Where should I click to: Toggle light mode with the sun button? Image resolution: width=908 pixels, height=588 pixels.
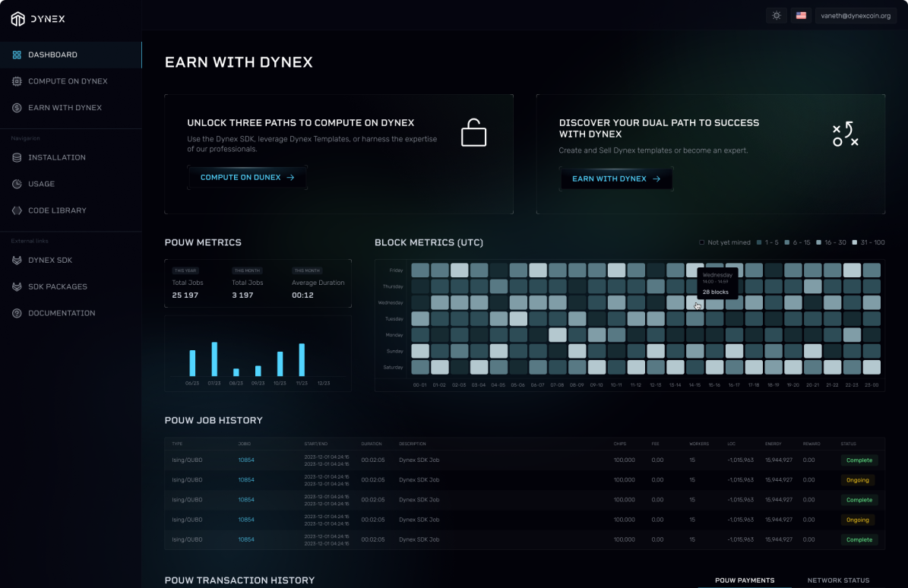point(777,16)
